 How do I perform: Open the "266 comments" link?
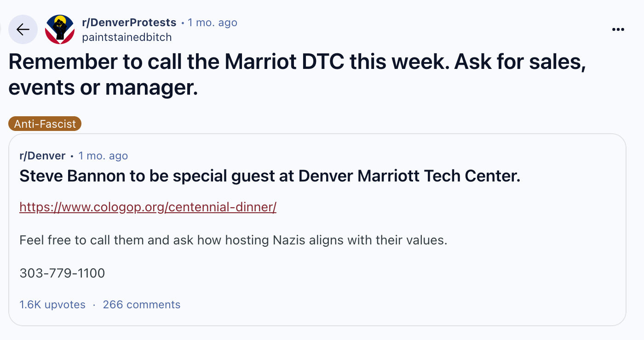pyautogui.click(x=142, y=305)
